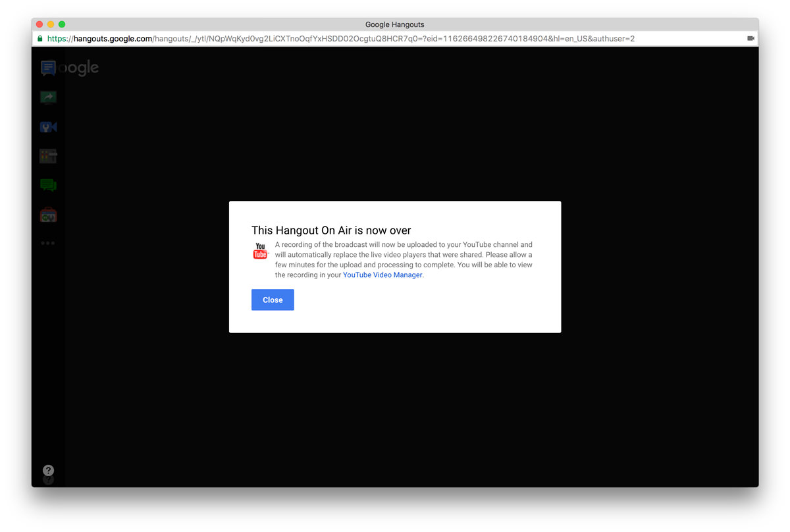790x532 pixels.
Task: Click the camera icon in address bar
Action: click(750, 39)
